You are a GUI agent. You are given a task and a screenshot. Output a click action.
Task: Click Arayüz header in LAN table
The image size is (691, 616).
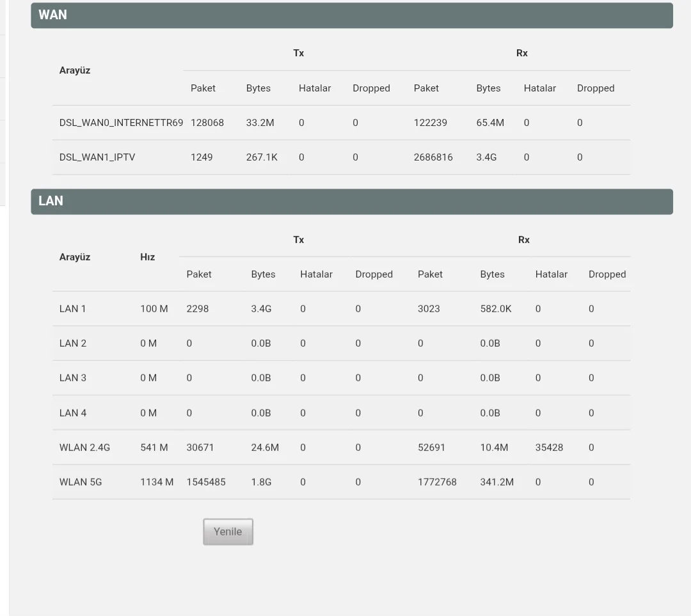(74, 257)
